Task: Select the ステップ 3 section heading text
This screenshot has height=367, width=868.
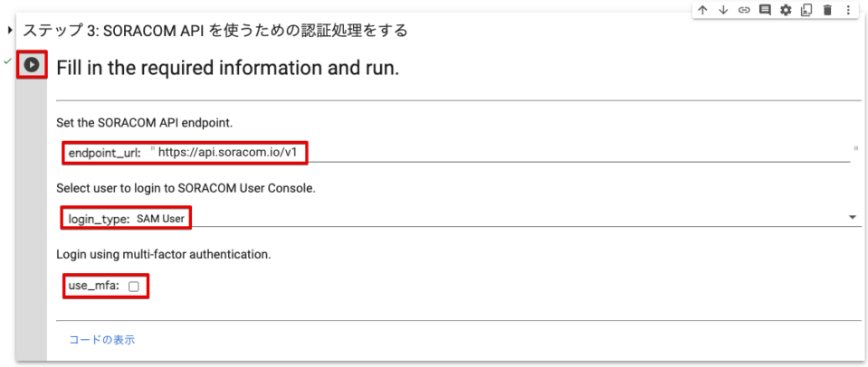Action: click(215, 30)
